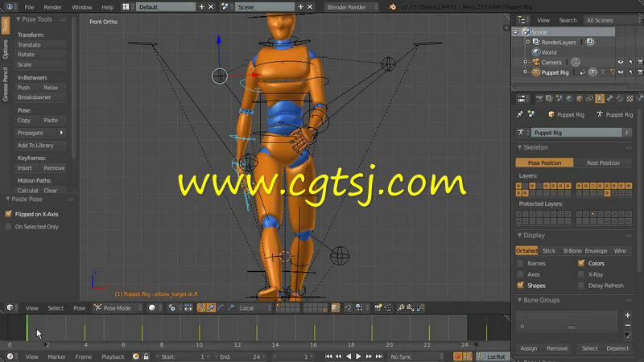Screen dimensions: 644x362
Task: Select the scale manipulator icon
Action: [x=231, y=308]
